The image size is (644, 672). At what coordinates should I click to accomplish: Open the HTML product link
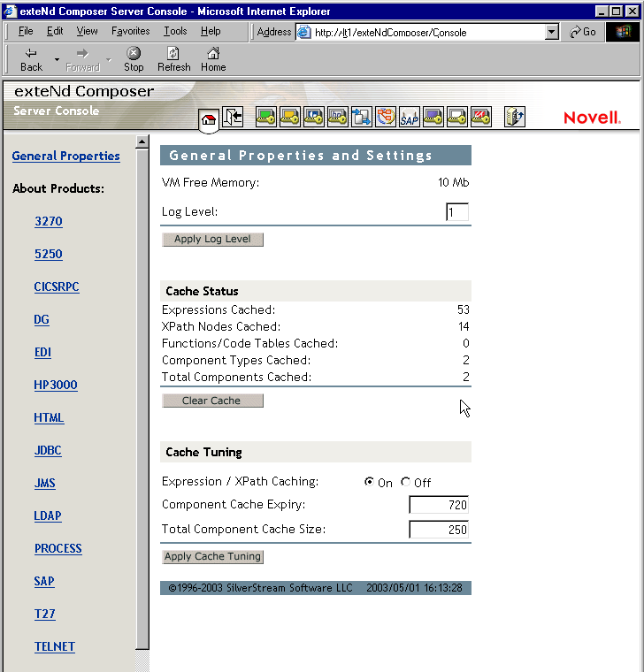(49, 417)
